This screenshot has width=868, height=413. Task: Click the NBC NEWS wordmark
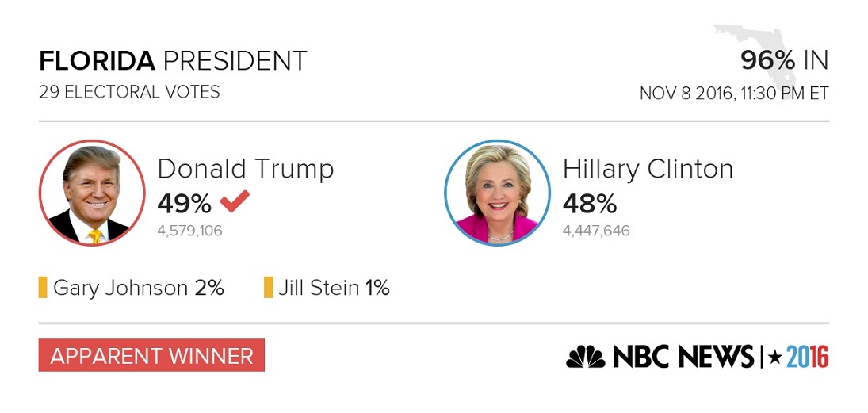click(x=683, y=357)
